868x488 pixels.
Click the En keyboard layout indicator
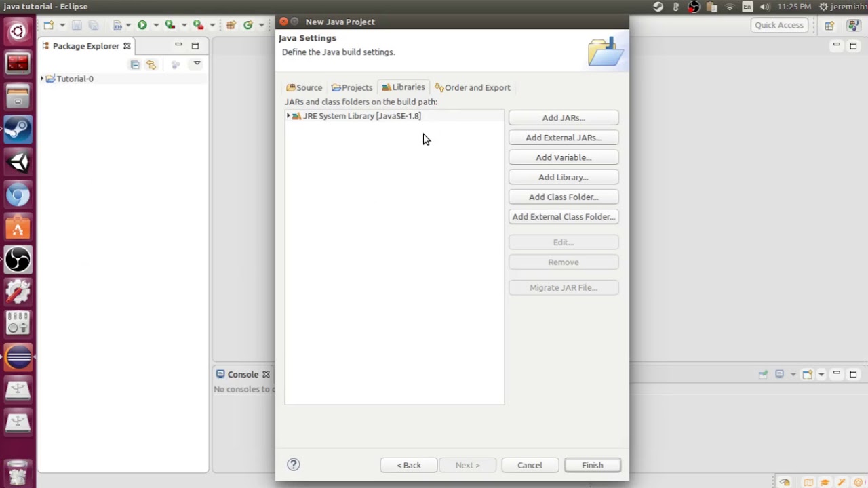(x=747, y=7)
